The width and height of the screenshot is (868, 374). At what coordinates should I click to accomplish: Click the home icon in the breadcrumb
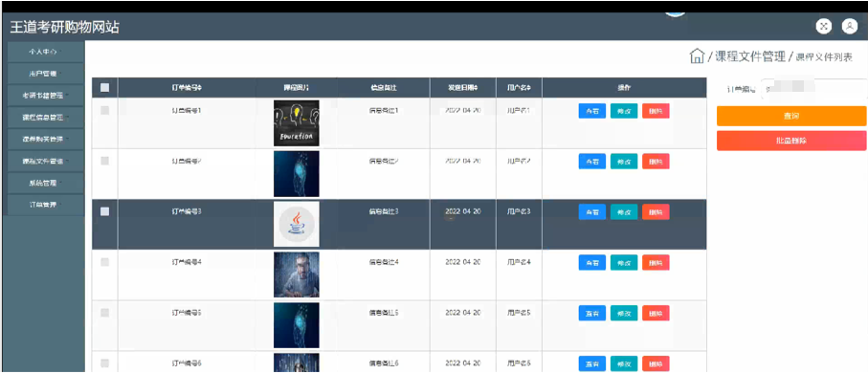pyautogui.click(x=697, y=55)
